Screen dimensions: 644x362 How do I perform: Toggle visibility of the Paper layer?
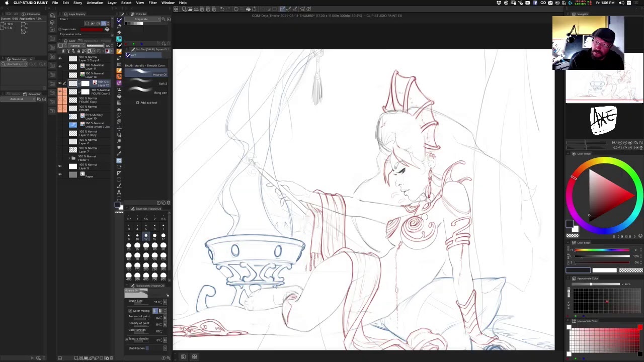click(x=60, y=174)
